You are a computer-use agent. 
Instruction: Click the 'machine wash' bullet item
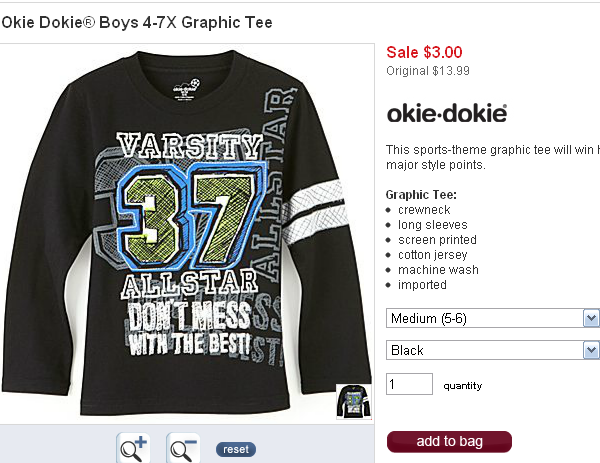point(438,270)
